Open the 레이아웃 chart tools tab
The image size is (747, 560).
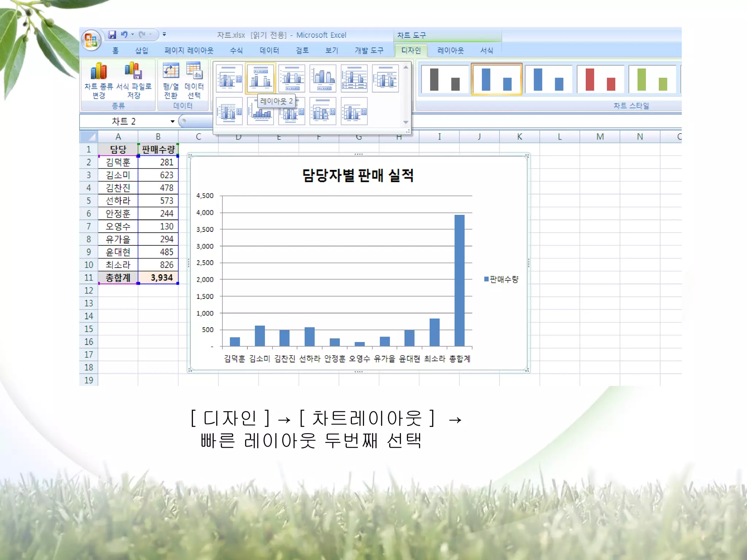pyautogui.click(x=450, y=51)
